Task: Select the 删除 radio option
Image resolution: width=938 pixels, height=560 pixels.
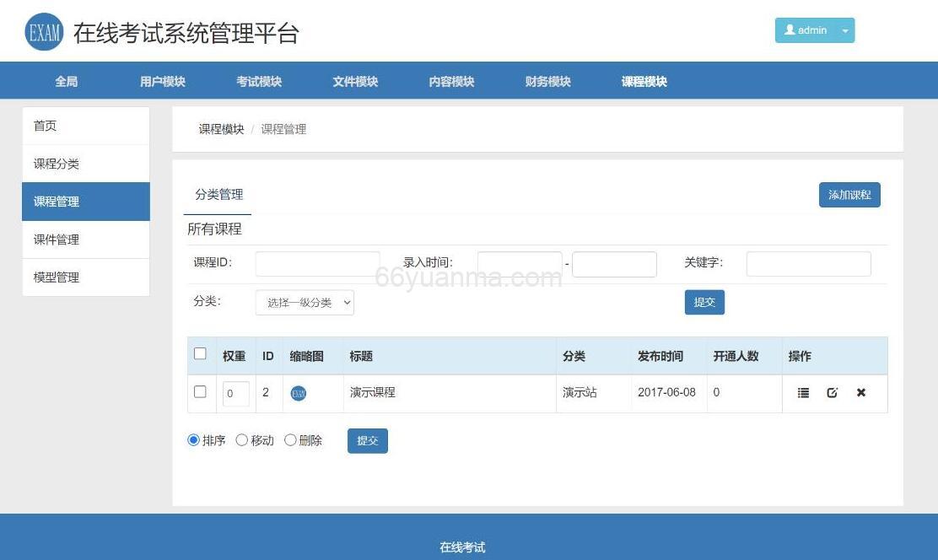Action: 290,439
